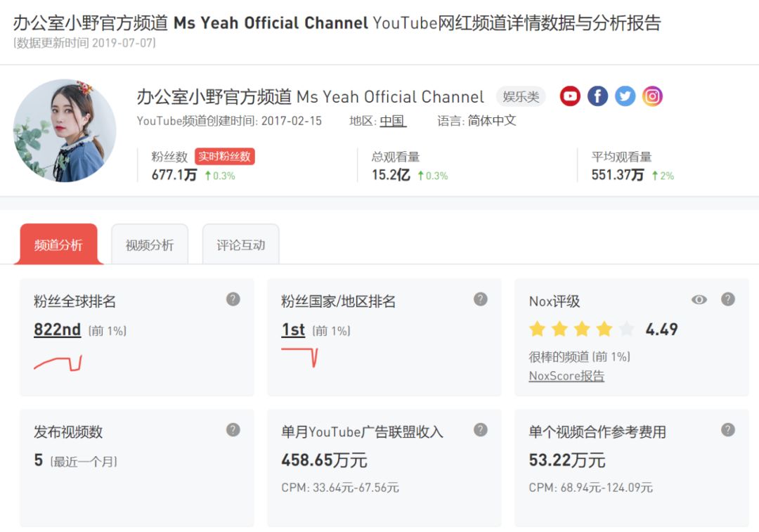Open the channel's Instagram icon link
The height and width of the screenshot is (532, 759).
click(652, 96)
